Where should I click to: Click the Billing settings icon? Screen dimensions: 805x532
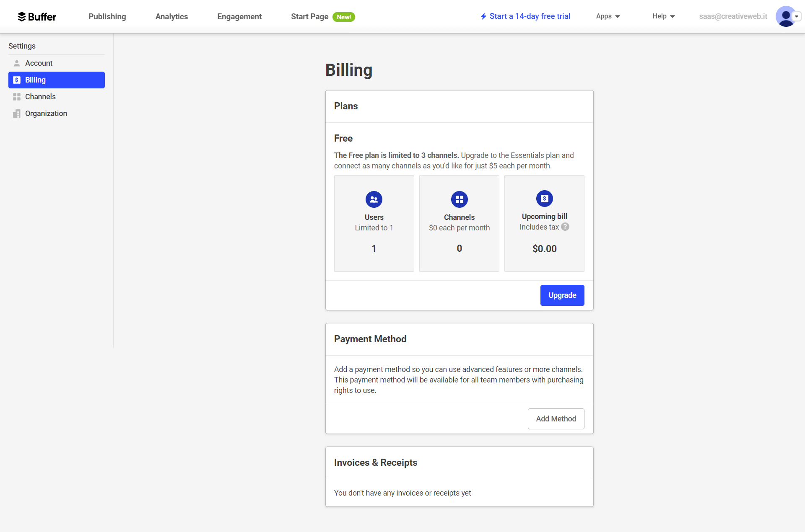tap(16, 80)
